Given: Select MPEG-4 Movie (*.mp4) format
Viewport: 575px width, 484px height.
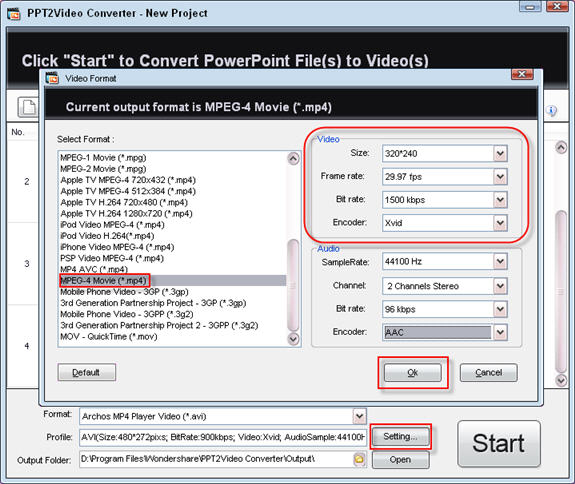Looking at the screenshot, I should click(x=173, y=280).
